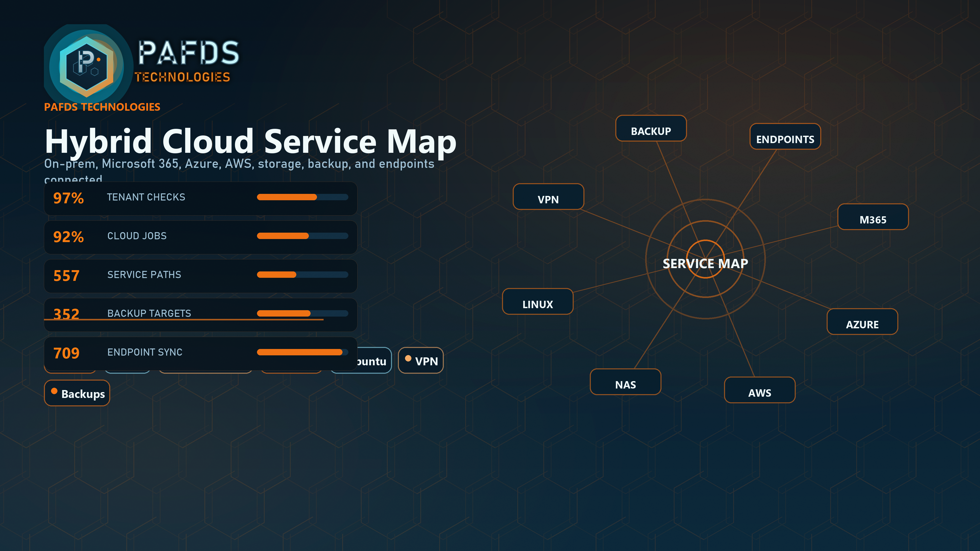The image size is (980, 551).
Task: Select the BACKUP node in service map
Action: pos(651,129)
